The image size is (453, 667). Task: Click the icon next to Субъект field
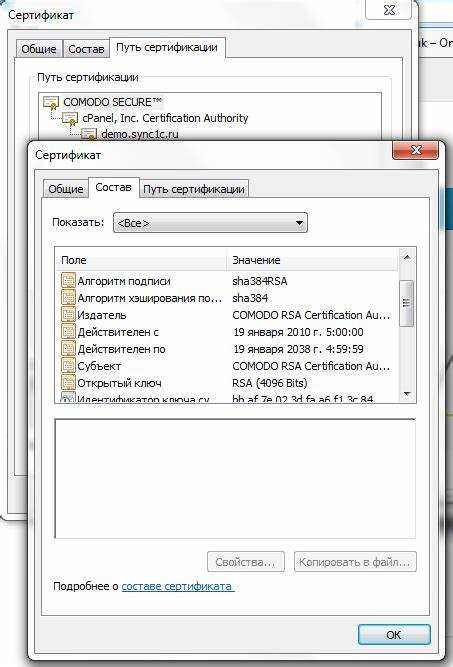click(68, 366)
